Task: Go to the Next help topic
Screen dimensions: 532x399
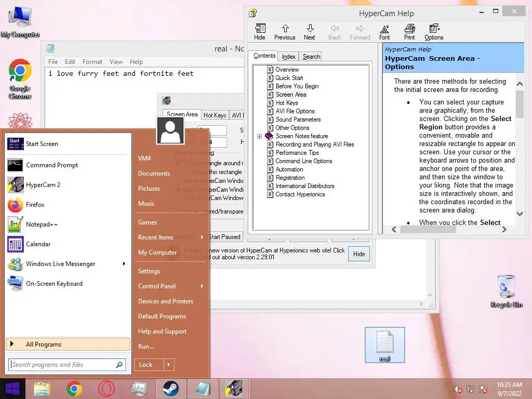Action: click(310, 32)
